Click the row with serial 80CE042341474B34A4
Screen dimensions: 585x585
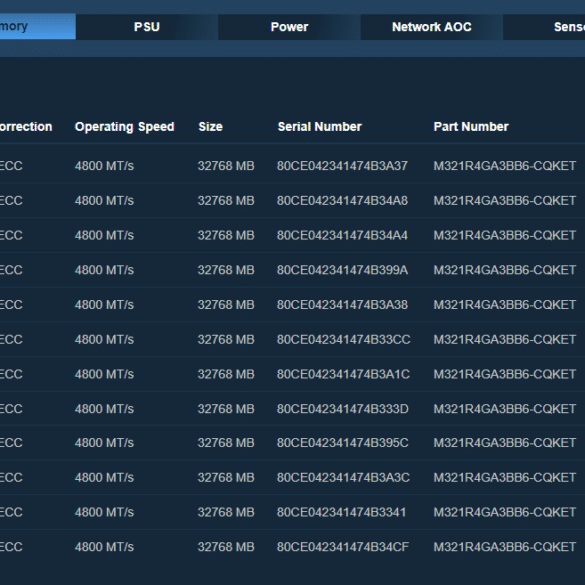tap(292, 235)
